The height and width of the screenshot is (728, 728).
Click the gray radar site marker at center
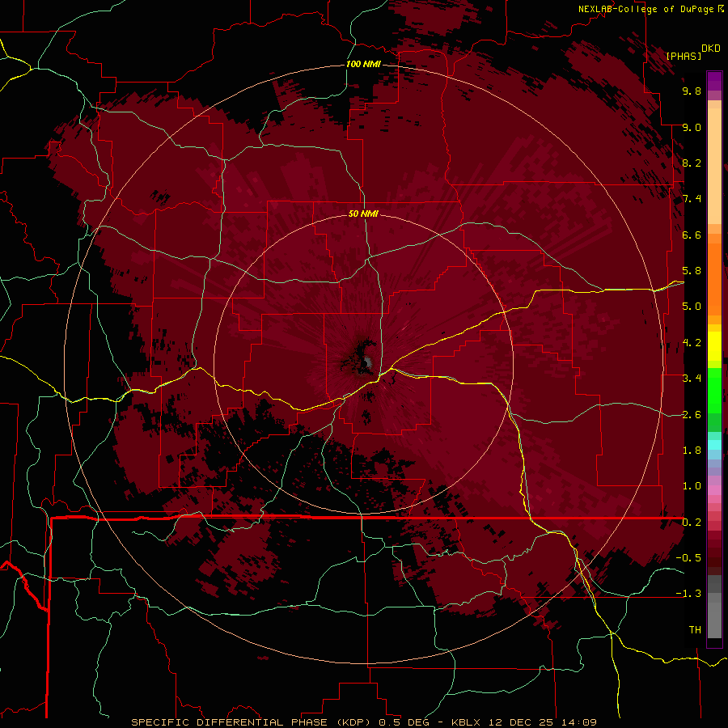[367, 362]
